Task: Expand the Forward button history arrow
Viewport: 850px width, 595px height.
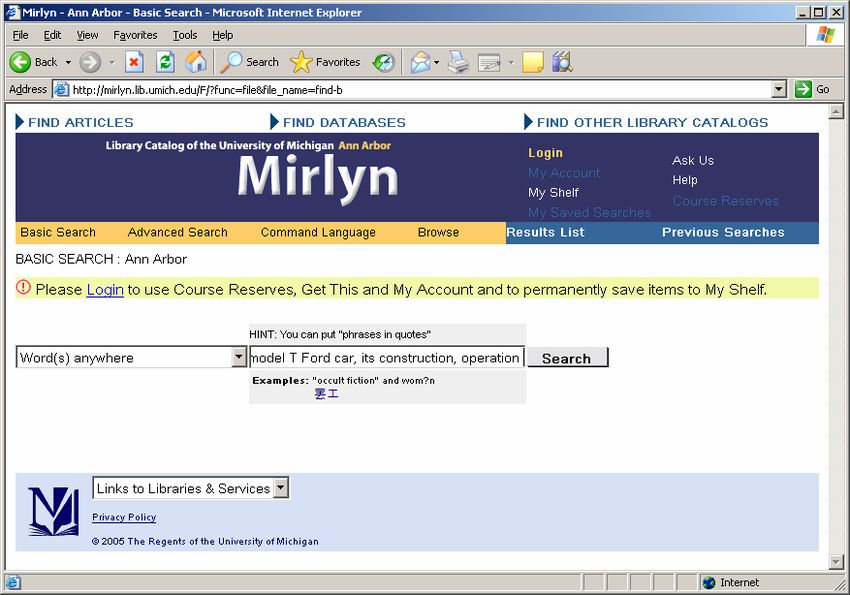Action: click(x=112, y=62)
